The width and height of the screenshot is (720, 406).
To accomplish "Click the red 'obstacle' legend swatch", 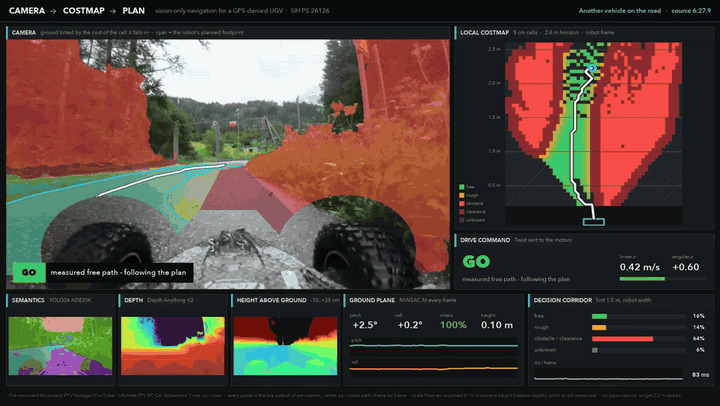I will click(x=461, y=203).
